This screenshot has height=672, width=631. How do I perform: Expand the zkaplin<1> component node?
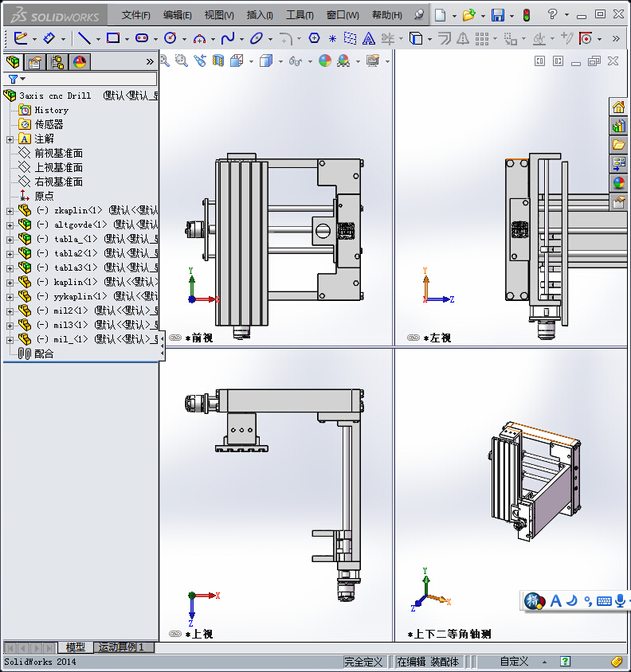tap(10, 211)
